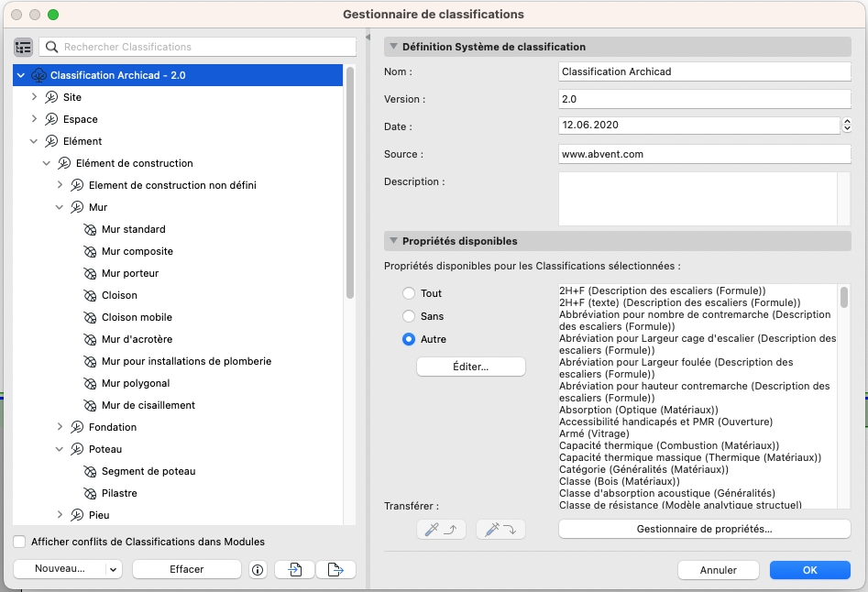Click "Armé (Vitrage)" in the properties list
The image size is (868, 592).
coord(594,433)
